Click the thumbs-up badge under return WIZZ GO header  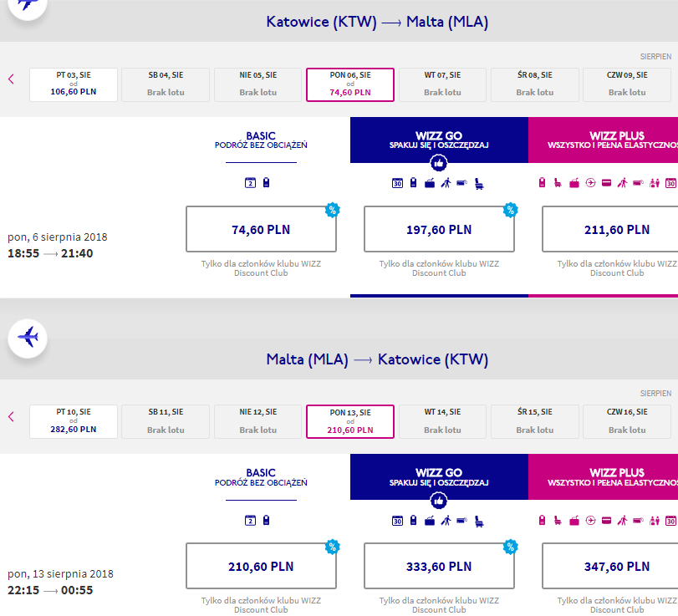439,501
